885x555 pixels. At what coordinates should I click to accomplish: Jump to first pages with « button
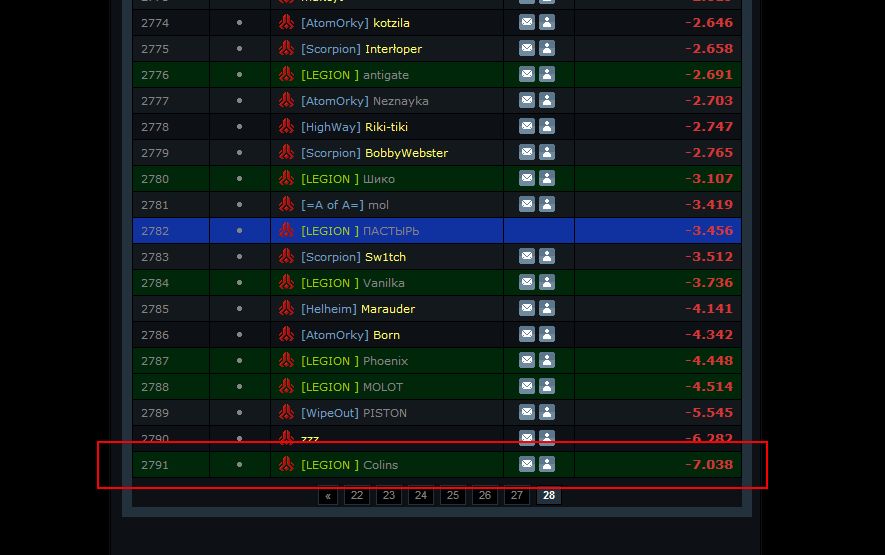[x=328, y=496]
